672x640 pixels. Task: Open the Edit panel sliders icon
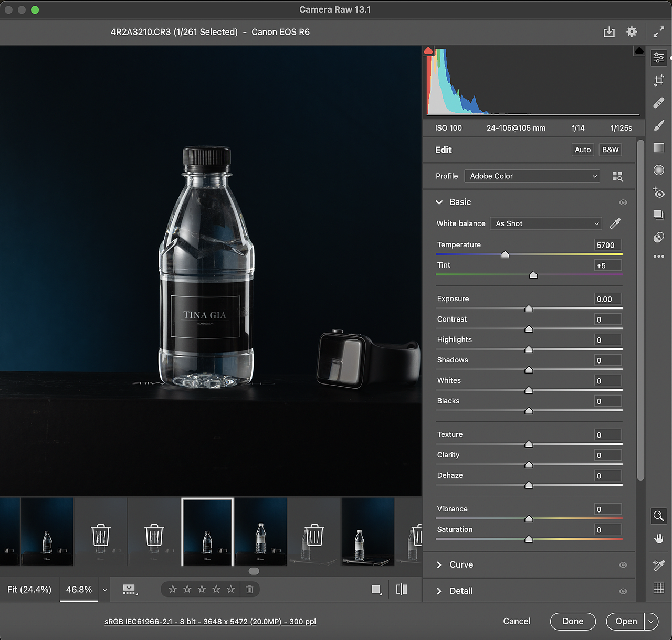point(659,58)
